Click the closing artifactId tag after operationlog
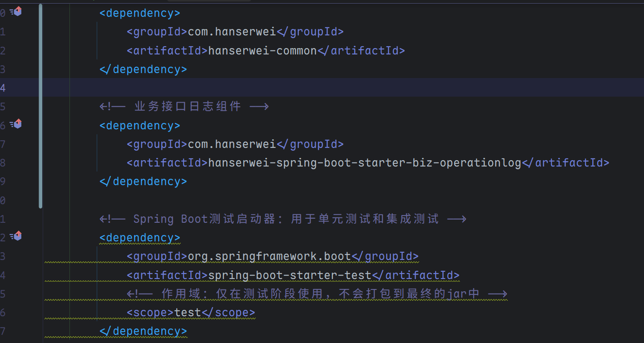The width and height of the screenshot is (644, 343). pyautogui.click(x=566, y=162)
